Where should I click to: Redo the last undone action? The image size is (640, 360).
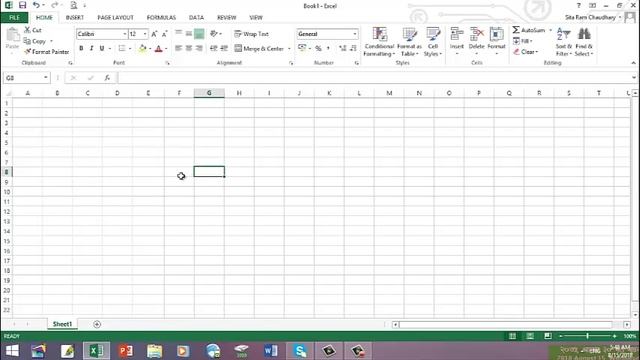[x=55, y=5]
